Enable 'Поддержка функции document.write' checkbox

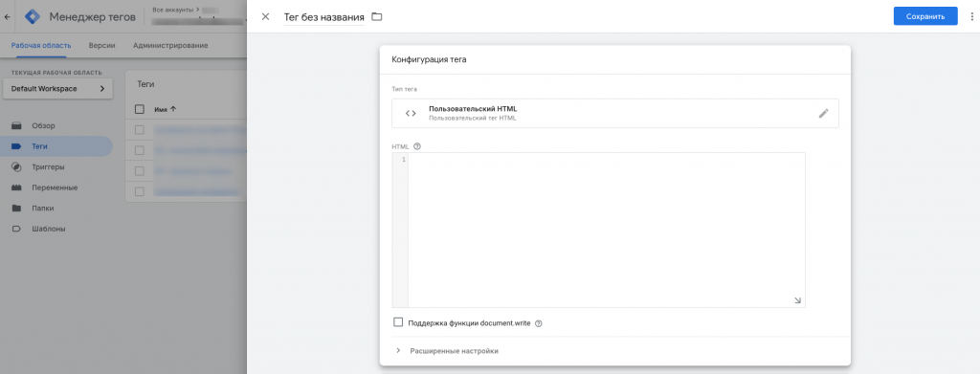tap(398, 322)
